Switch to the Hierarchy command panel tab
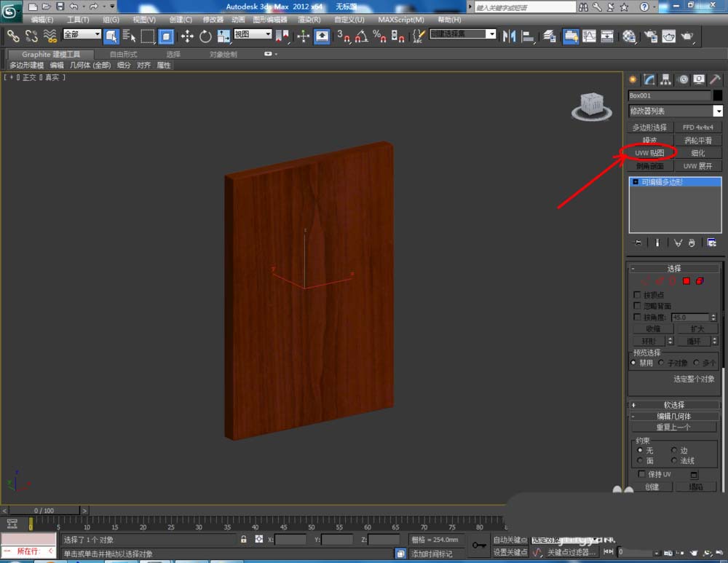728x563 pixels. (x=666, y=79)
